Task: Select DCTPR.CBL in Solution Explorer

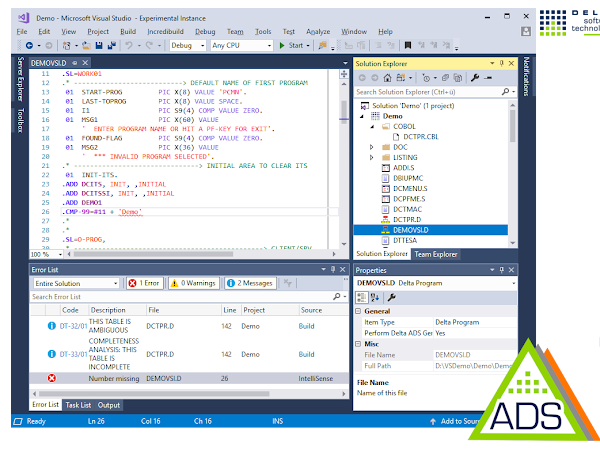Action: tap(421, 137)
